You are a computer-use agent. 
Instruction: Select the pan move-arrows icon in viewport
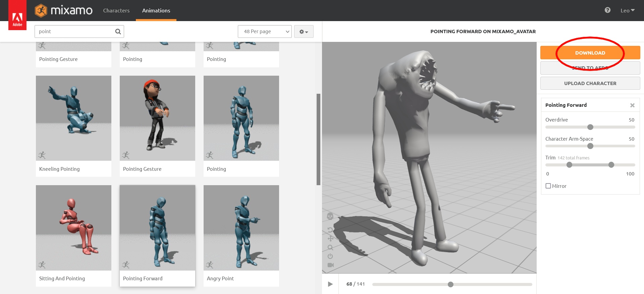pyautogui.click(x=330, y=239)
